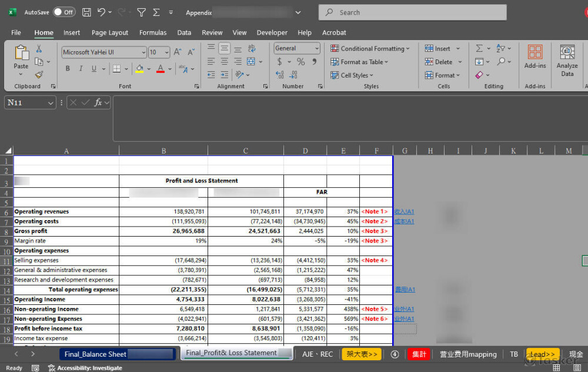Expand the General number format dropdown
This screenshot has height=372, width=588.
point(317,49)
